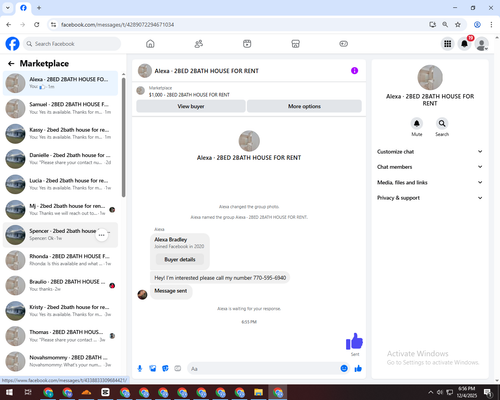Select Danielle 2bed 2bath conversation
500x400 pixels.
(x=60, y=159)
